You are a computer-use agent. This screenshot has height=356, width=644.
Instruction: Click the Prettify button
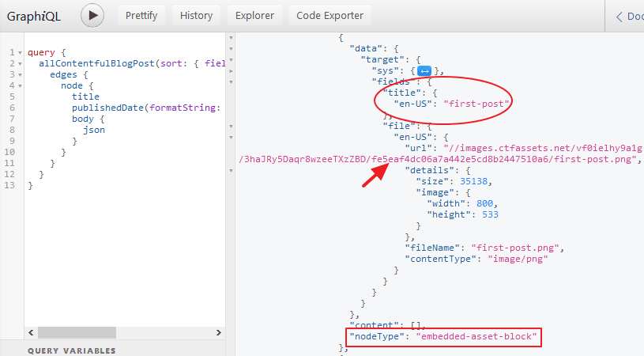[141, 15]
